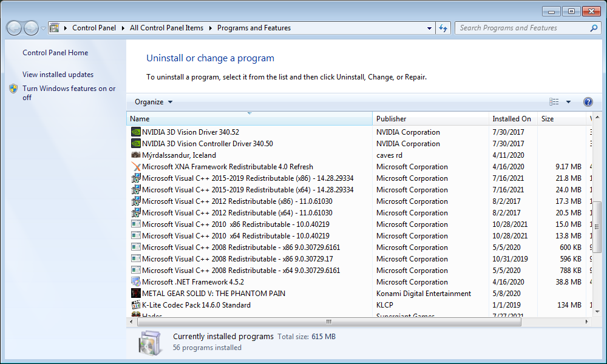This screenshot has height=364, width=607.
Task: Open the recent pages dropdown arrow
Action: click(x=43, y=28)
